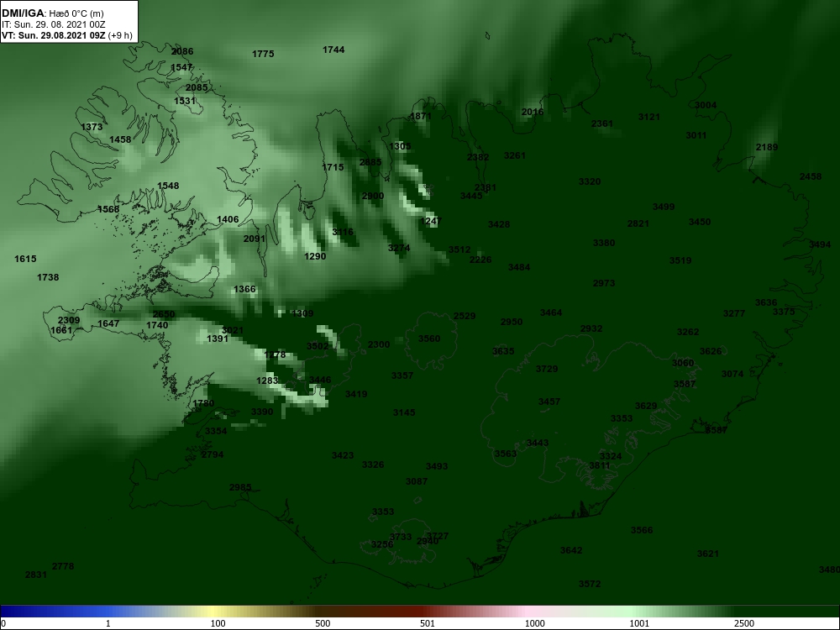Pick the map value 3493

(437, 466)
